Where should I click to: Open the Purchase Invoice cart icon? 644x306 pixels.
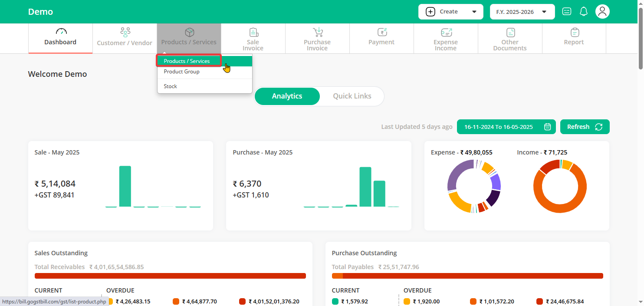tap(318, 32)
